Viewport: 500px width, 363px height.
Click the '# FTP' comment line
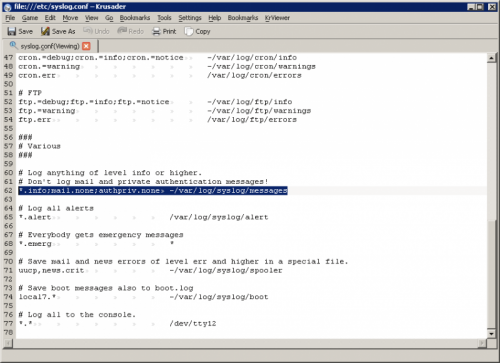[30, 93]
